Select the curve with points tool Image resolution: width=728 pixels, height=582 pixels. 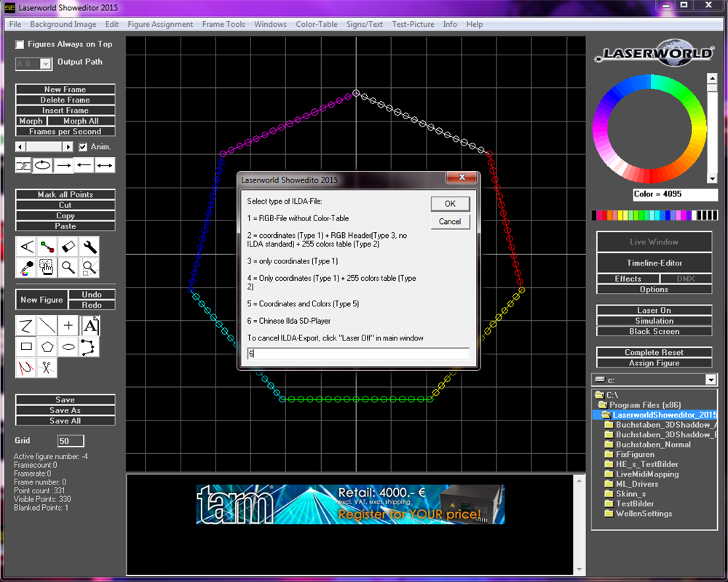(x=89, y=347)
